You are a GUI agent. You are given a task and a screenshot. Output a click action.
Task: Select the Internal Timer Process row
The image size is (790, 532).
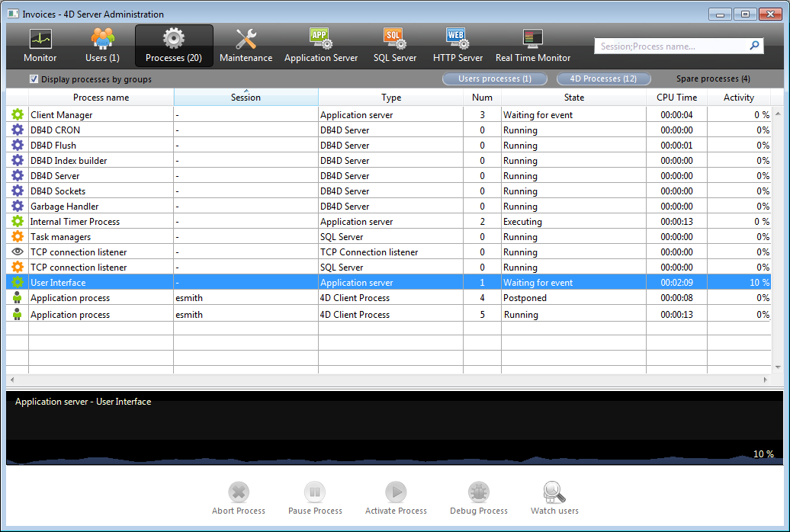pos(75,222)
